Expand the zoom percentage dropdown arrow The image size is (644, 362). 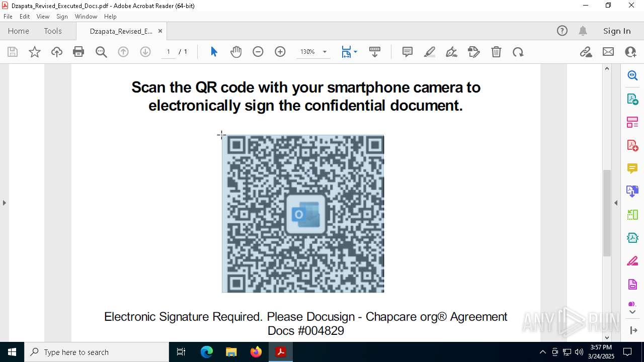point(325,52)
